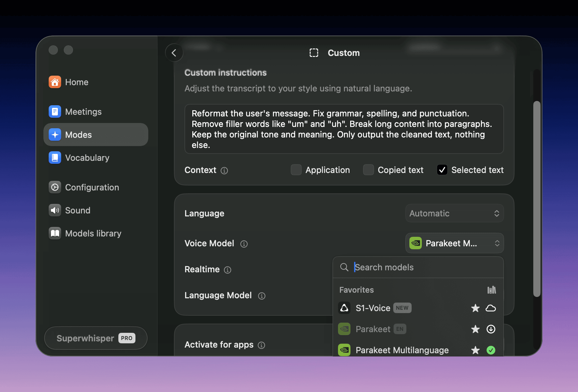Select the S1-Voice model
The image size is (578, 392).
[418, 308]
